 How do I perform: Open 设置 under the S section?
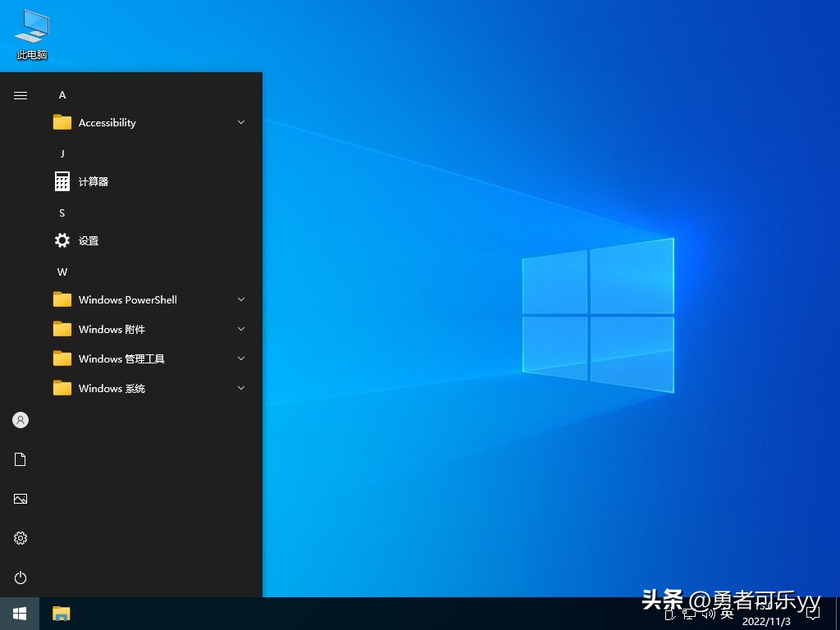87,240
